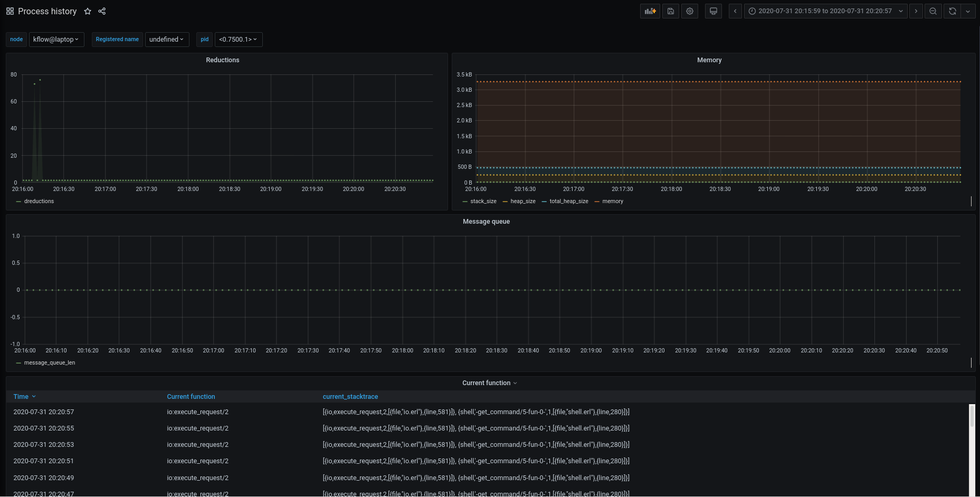Sort table by Time column
Viewport: 980px width, 497px height.
tap(24, 397)
